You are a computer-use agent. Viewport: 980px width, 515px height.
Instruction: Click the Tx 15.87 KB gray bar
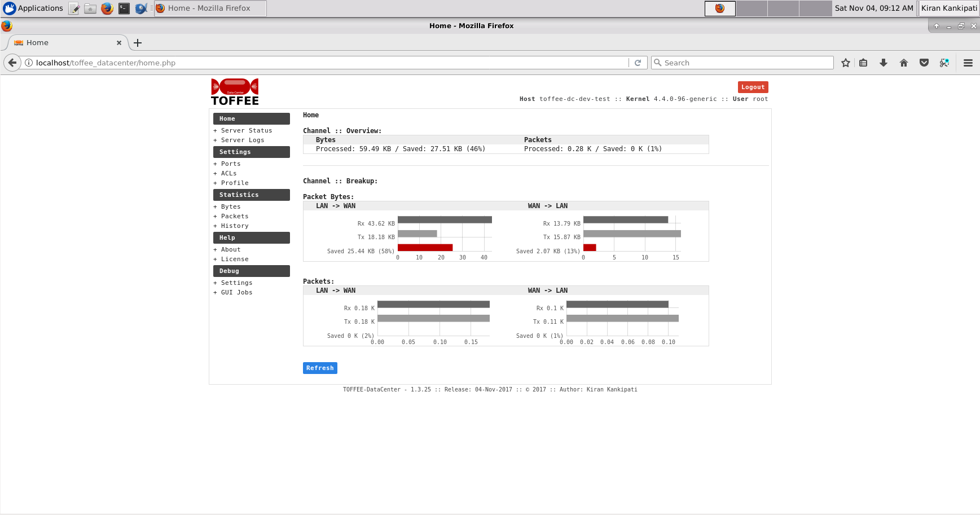coord(632,234)
